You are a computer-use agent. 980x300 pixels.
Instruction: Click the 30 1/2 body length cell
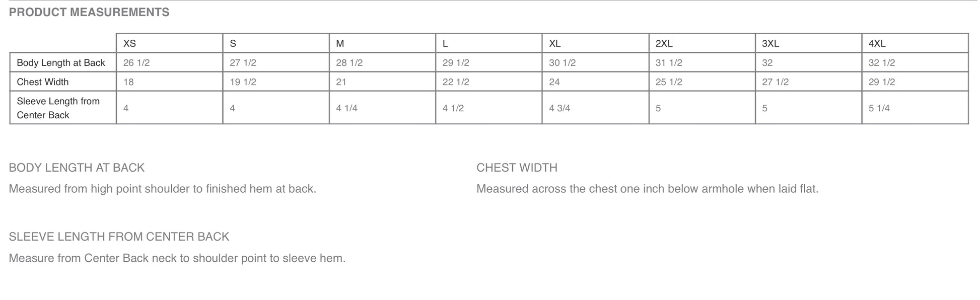pyautogui.click(x=562, y=63)
